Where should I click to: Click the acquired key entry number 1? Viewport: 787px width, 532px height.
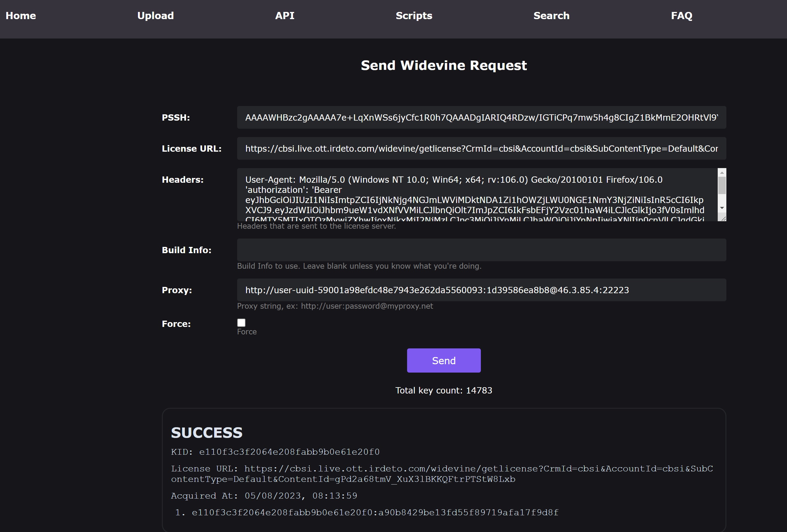tap(375, 512)
